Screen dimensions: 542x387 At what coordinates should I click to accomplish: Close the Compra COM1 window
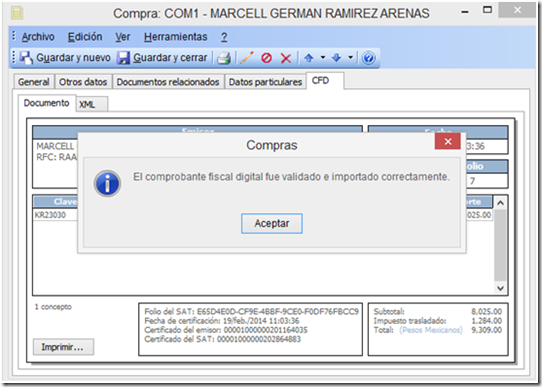517,10
